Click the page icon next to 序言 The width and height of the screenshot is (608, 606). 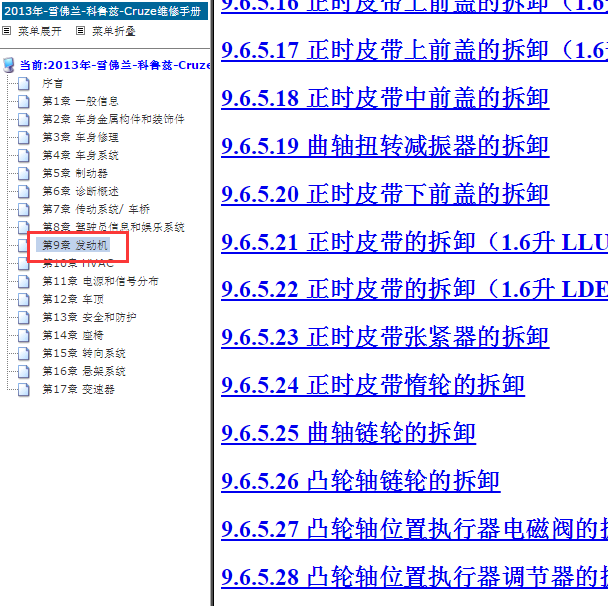[24, 83]
